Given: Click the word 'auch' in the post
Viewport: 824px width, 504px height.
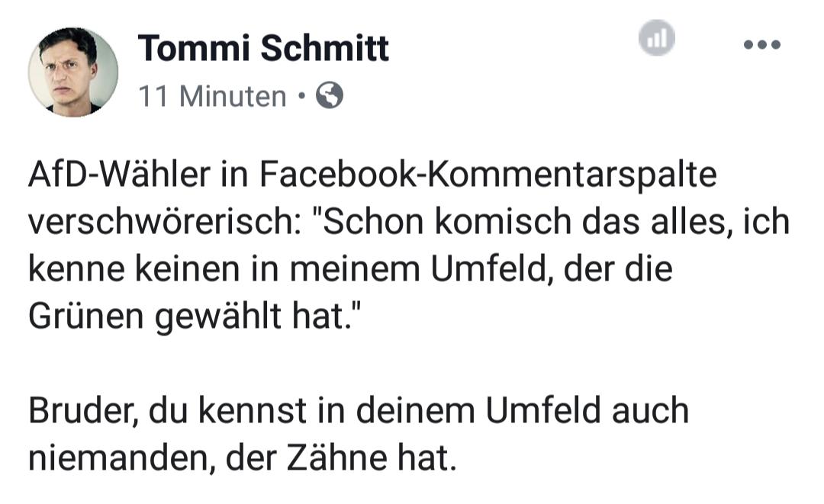Looking at the screenshot, I should (x=651, y=412).
